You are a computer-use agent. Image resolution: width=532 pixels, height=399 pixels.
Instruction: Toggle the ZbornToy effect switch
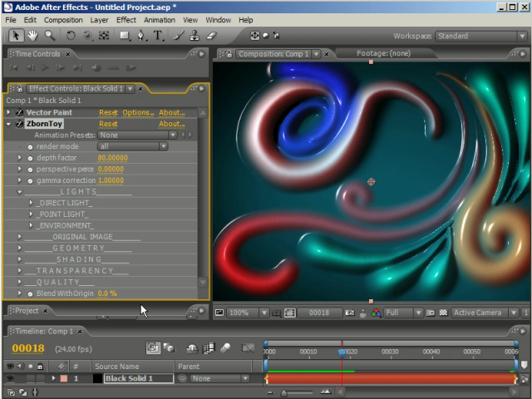pyautogui.click(x=19, y=124)
